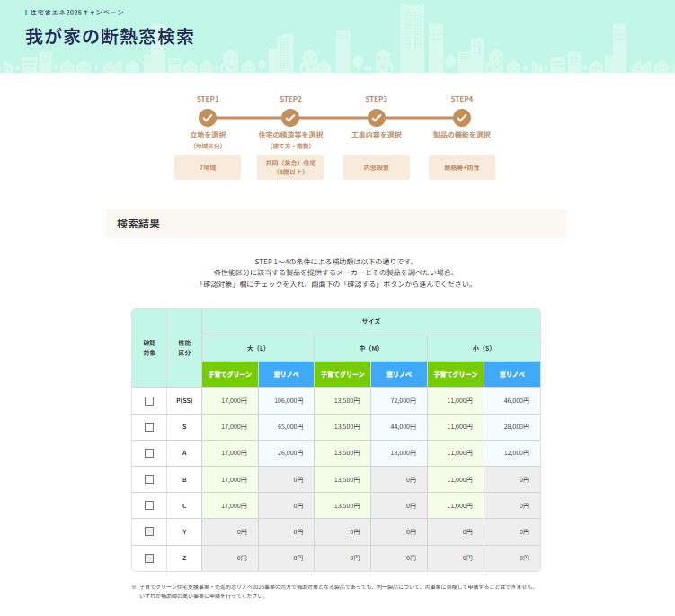Click the STEP2 checkmark circle icon
The height and width of the screenshot is (616, 675).
point(290,118)
